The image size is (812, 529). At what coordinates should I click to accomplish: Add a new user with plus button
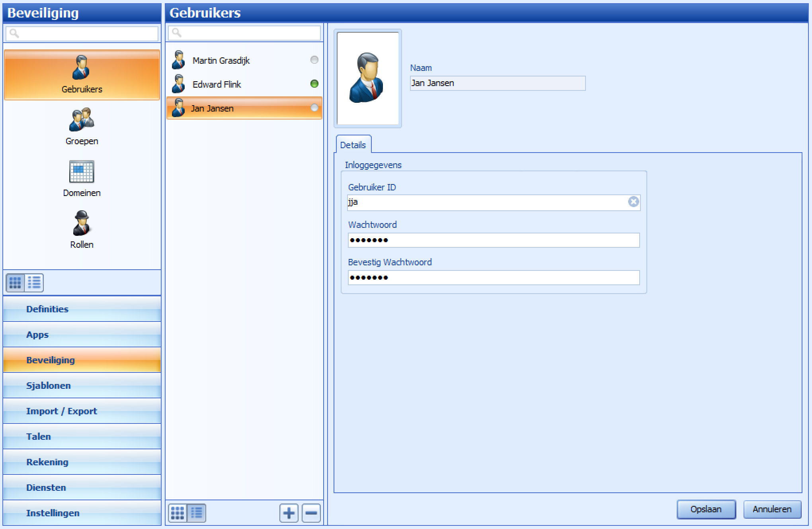[289, 513]
